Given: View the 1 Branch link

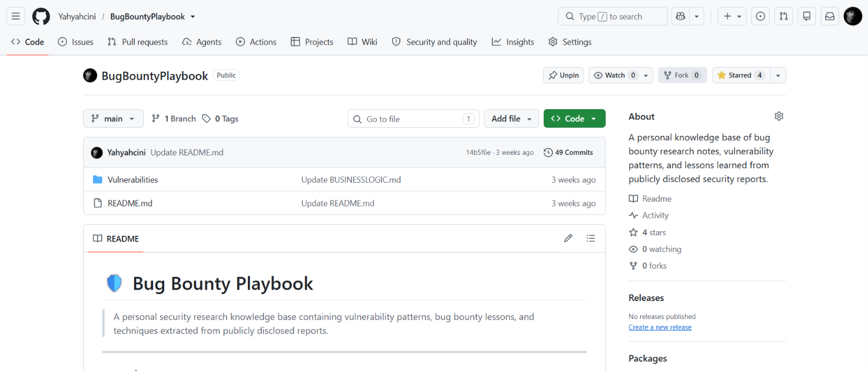Looking at the screenshot, I should coord(174,118).
